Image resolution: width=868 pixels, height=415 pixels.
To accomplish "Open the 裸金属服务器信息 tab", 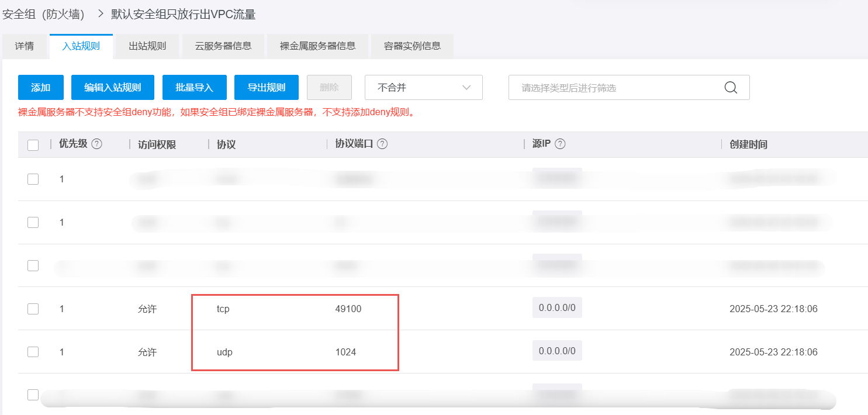I will (x=318, y=46).
